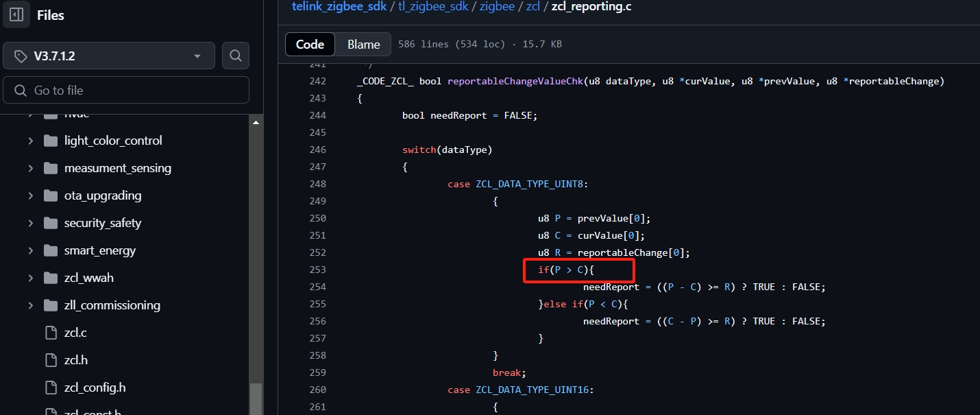This screenshot has height=415, width=980.
Task: Select the light_color_control folder name
Action: tap(113, 141)
